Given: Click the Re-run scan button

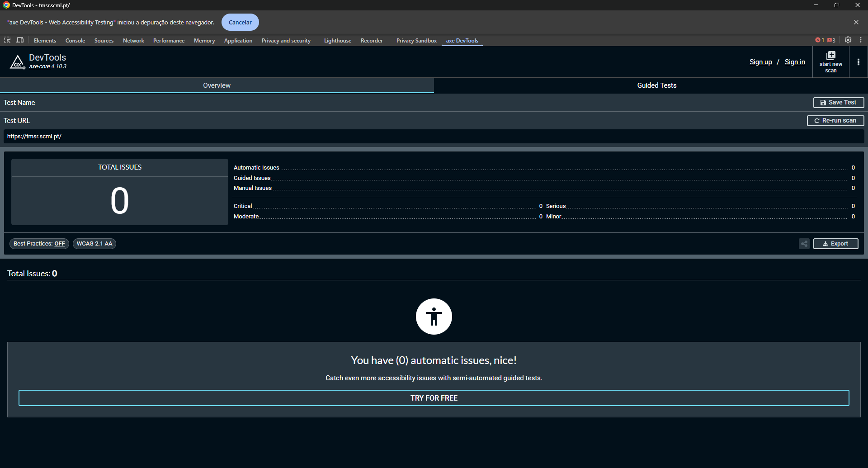Looking at the screenshot, I should point(835,121).
